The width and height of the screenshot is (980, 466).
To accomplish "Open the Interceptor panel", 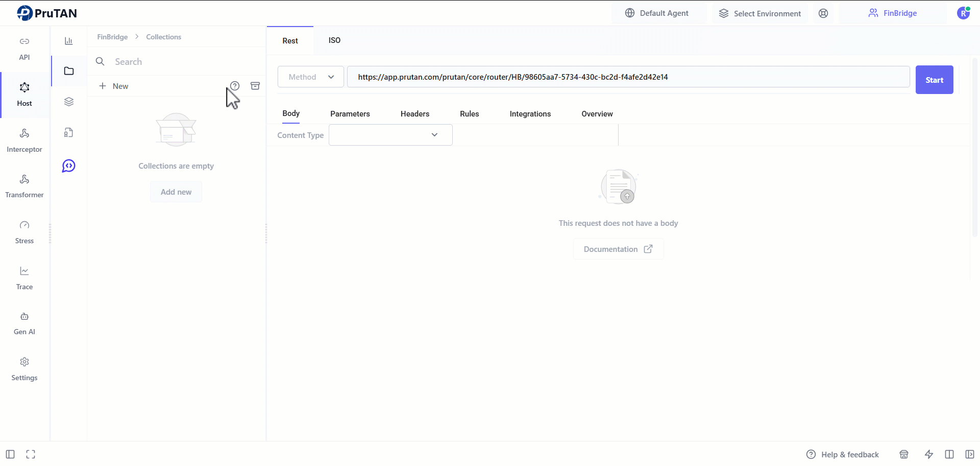I will pyautogui.click(x=24, y=139).
